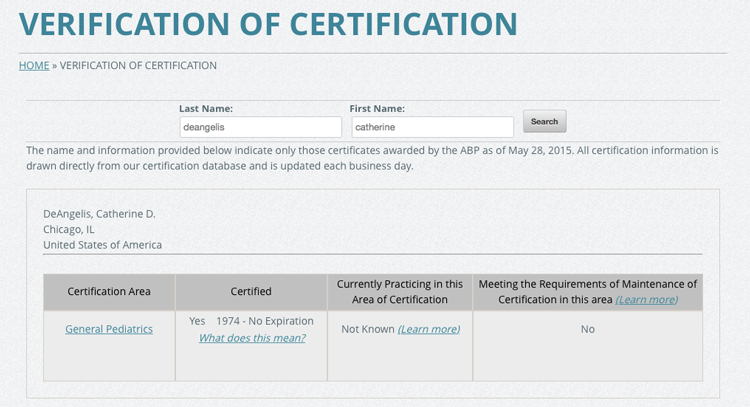Click the 'United States of America' text
Viewport: 750px width, 407px height.
(102, 245)
